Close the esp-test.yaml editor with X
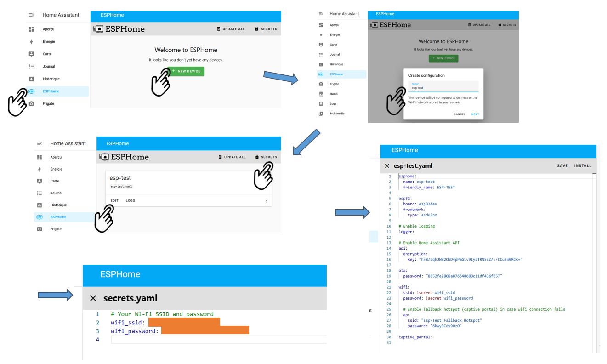 (x=387, y=166)
